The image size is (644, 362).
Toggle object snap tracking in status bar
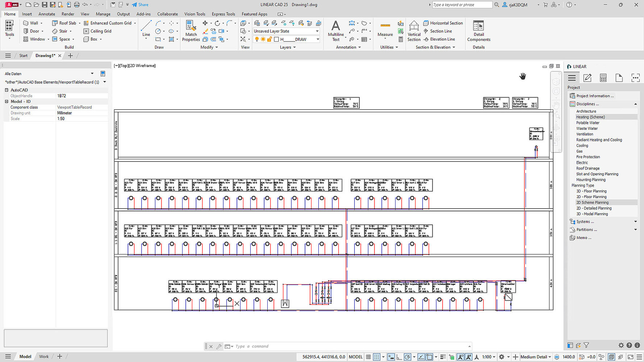421,357
